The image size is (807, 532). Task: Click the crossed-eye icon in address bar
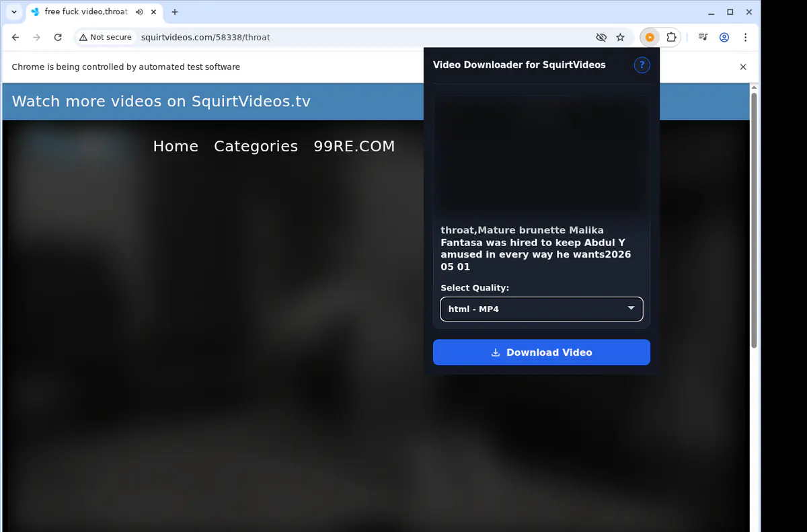(x=601, y=38)
